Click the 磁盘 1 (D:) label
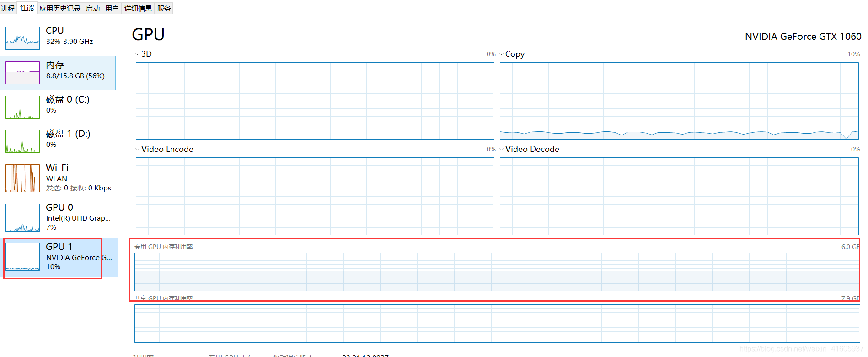The height and width of the screenshot is (357, 868). coord(68,134)
